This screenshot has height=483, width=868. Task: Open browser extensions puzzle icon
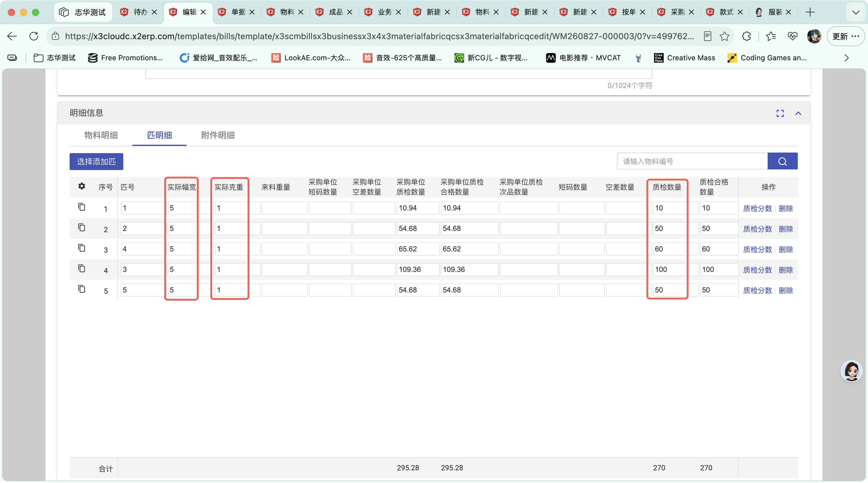pos(746,36)
